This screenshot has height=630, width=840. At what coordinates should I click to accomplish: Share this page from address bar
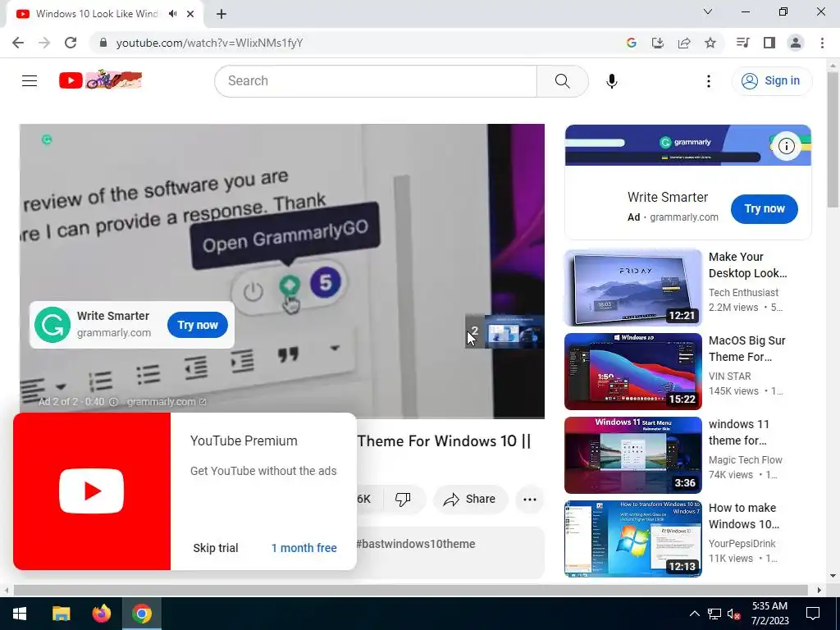684,43
